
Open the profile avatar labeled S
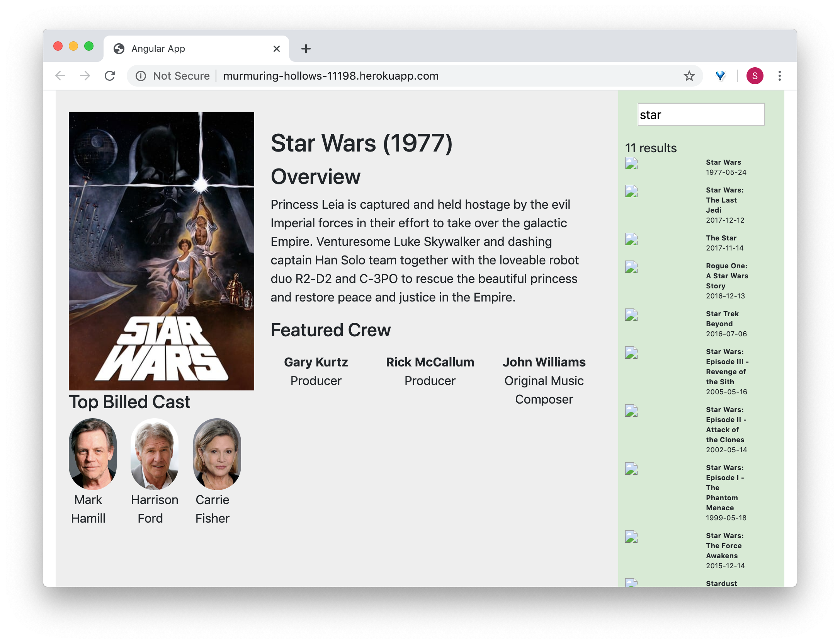coord(754,76)
